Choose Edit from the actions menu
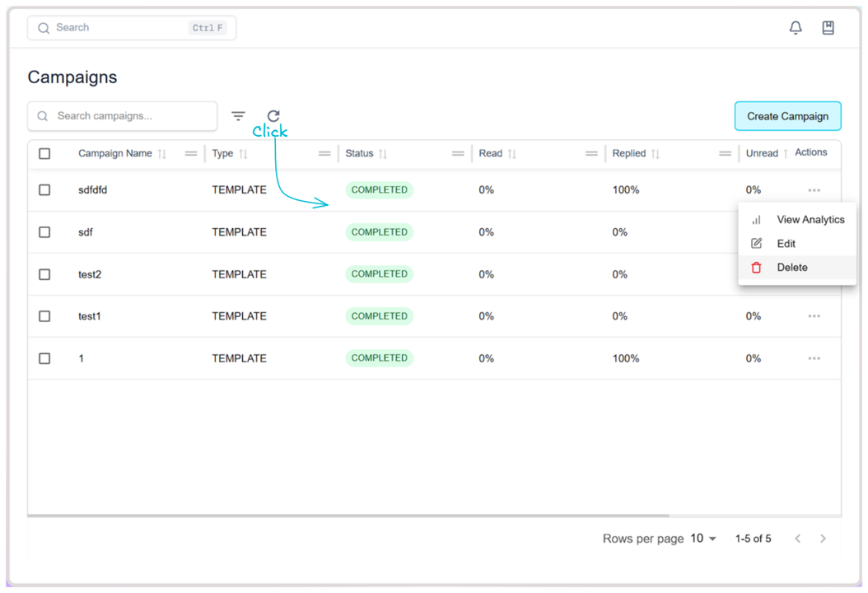 point(786,244)
